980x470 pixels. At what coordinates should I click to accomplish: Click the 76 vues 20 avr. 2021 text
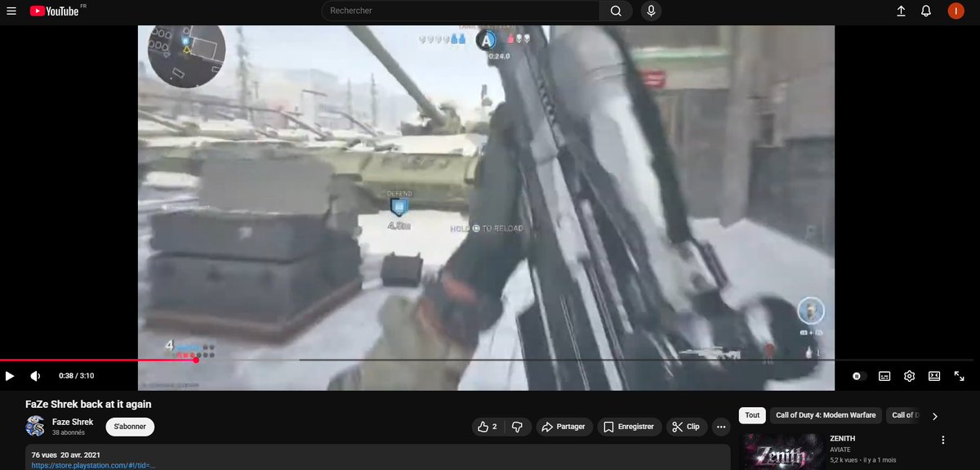(66, 454)
